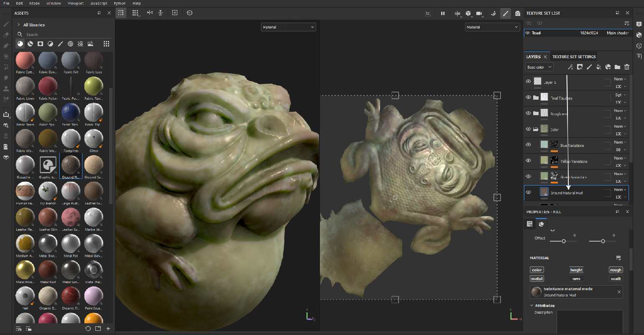
Task: Open the left viewport Material dropdown
Action: [288, 27]
